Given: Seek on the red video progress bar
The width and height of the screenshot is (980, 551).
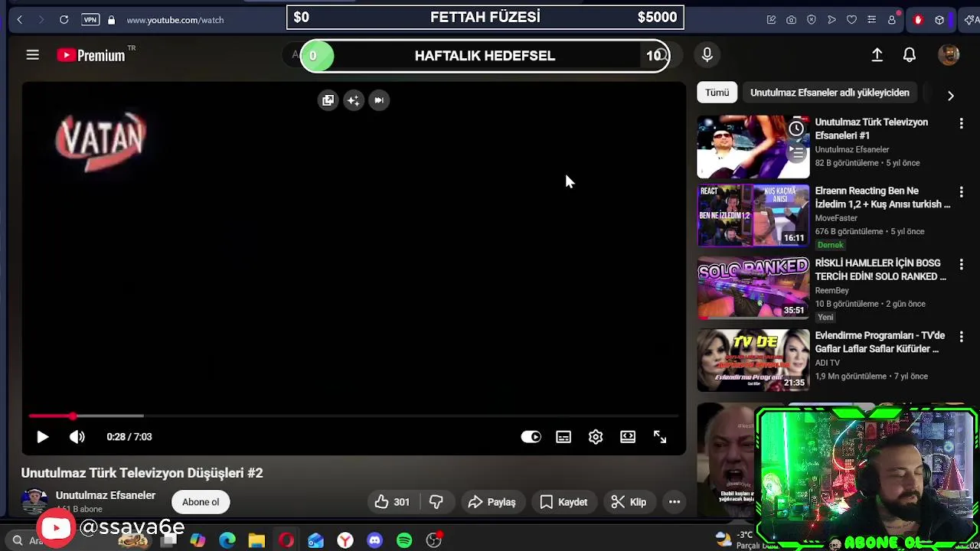Looking at the screenshot, I should coord(354,416).
